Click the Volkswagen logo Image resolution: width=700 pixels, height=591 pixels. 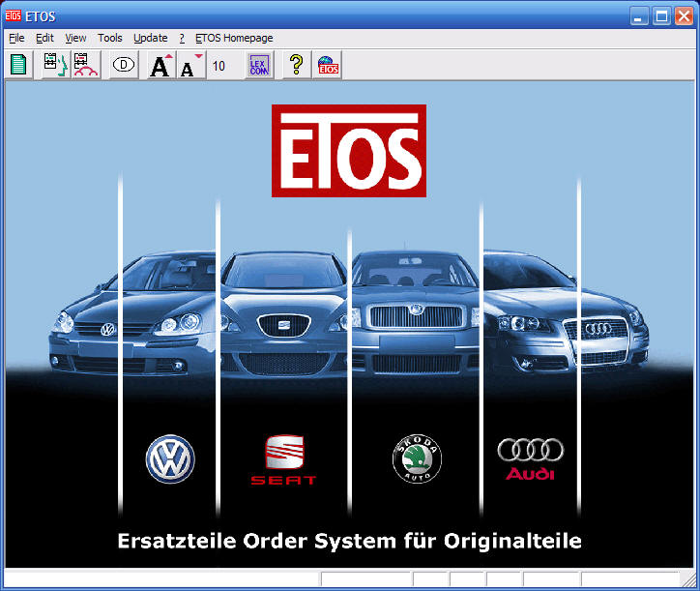170,458
